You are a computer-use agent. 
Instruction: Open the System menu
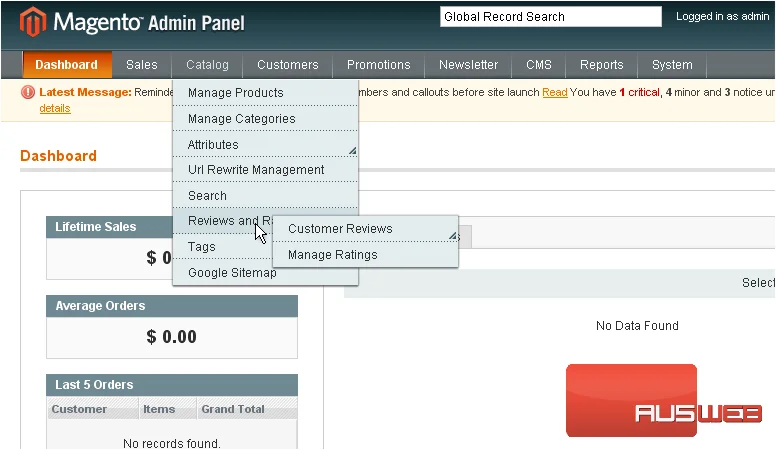[672, 65]
